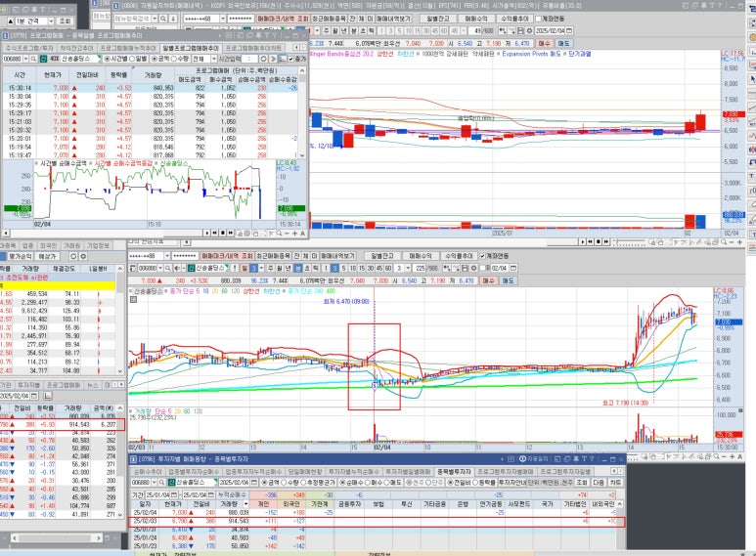The width and height of the screenshot is (756, 556).
Task: Open tick multiplier dropdown in lower chart
Action: (407, 268)
